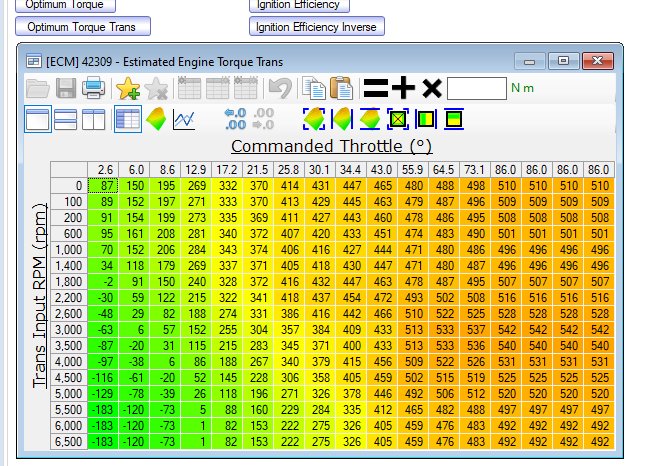Select the 1,000 rpm row header
Viewport: 649px width, 466px height.
[69, 250]
